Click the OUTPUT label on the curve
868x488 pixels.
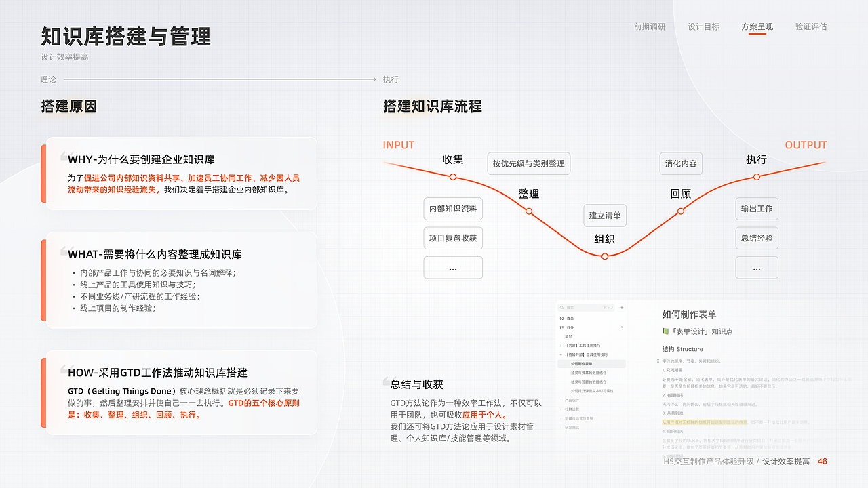(x=806, y=145)
